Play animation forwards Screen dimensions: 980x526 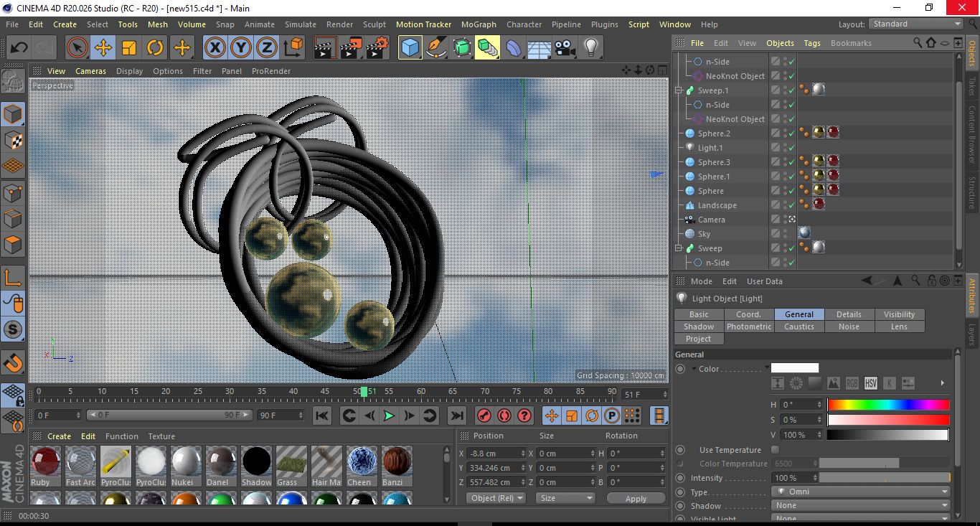click(x=389, y=415)
